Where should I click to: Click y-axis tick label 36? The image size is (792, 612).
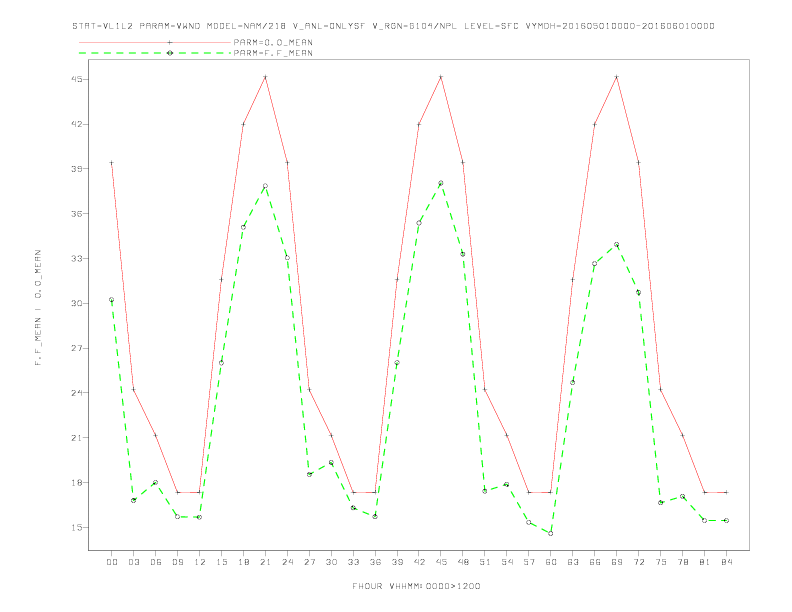(76, 214)
